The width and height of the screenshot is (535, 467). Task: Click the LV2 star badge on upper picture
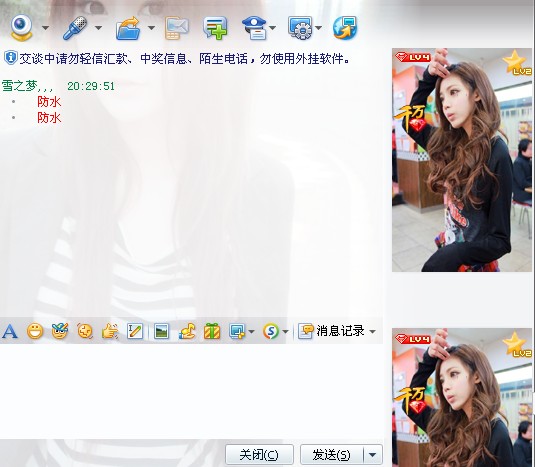[517, 62]
